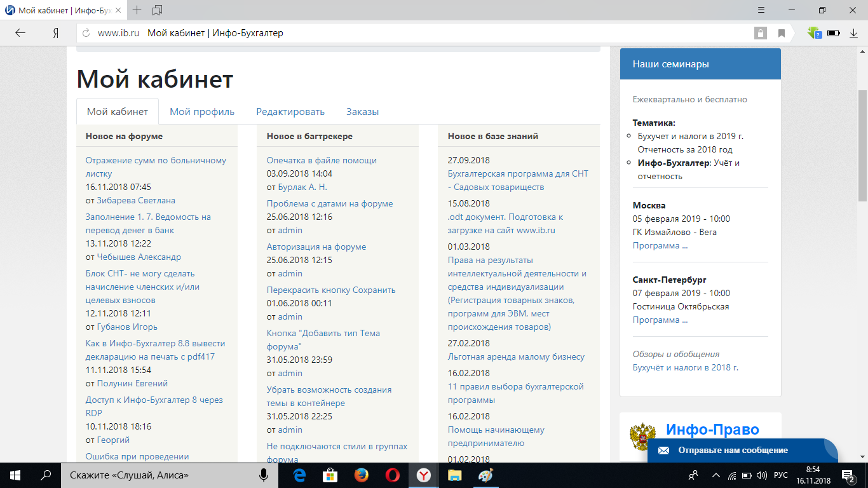This screenshot has height=488, width=868.
Task: Open the browser hamburger menu
Action: pos(762,10)
